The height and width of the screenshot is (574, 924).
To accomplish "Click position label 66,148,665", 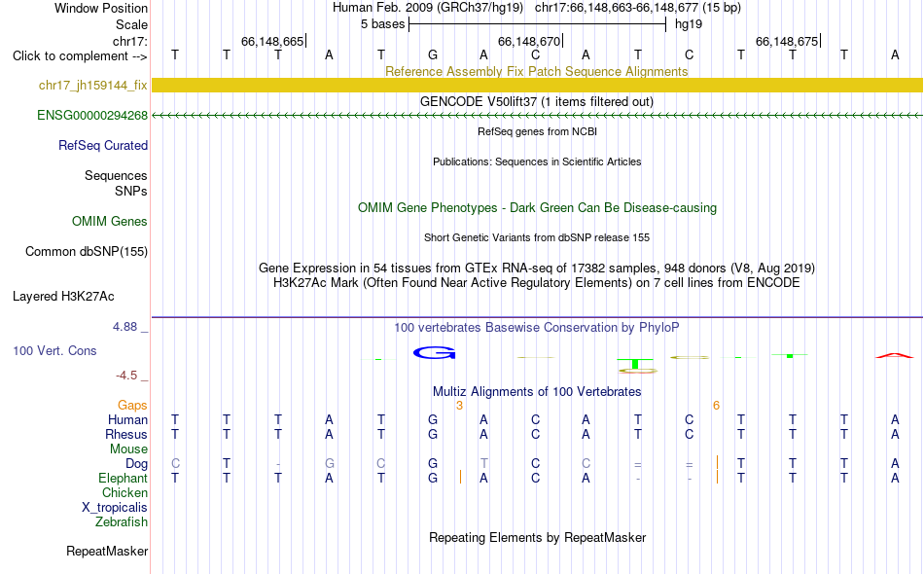I will tap(272, 41).
